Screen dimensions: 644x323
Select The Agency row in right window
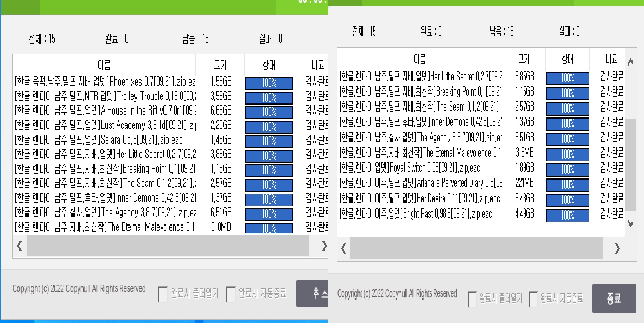click(481, 138)
